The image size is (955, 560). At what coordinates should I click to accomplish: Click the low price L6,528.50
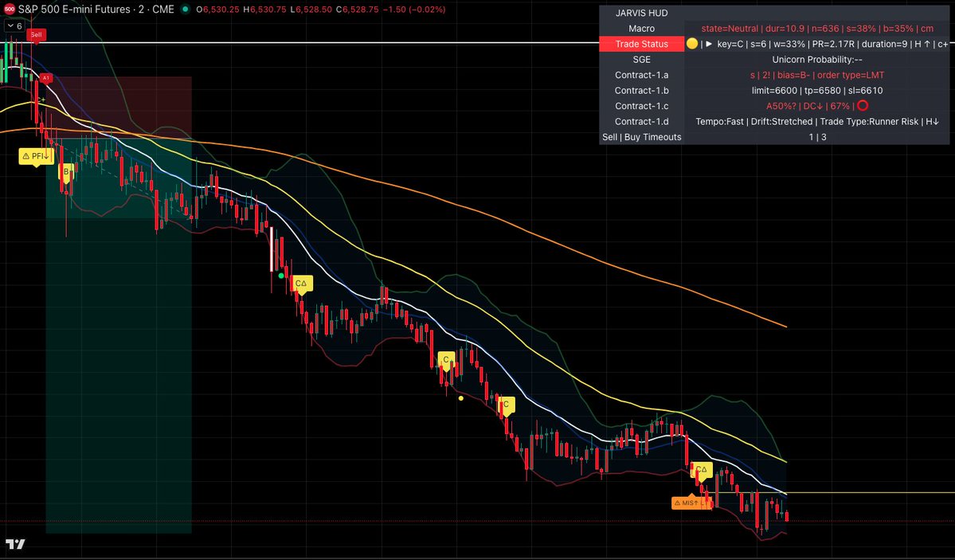311,10
